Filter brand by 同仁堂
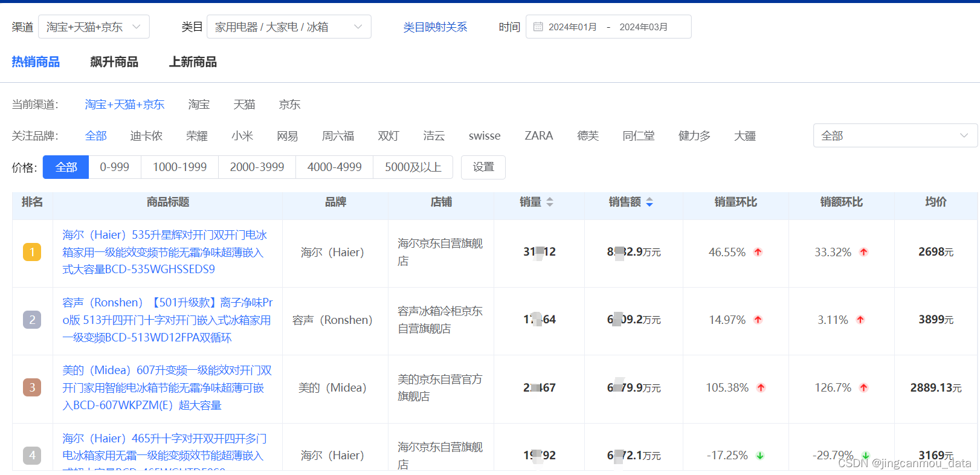 click(639, 136)
